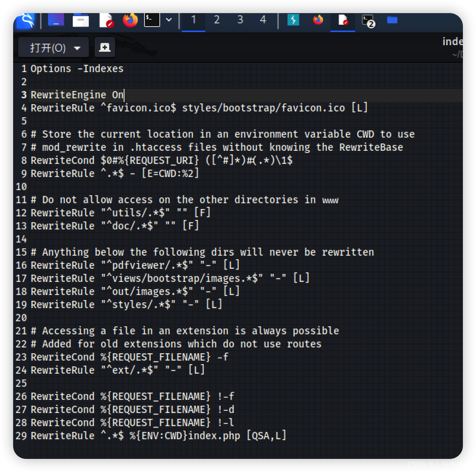Image resolution: width=476 pixels, height=472 pixels.
Task: Click the '^pdfviewer/.*$' RewriteRule line
Action: 135,265
